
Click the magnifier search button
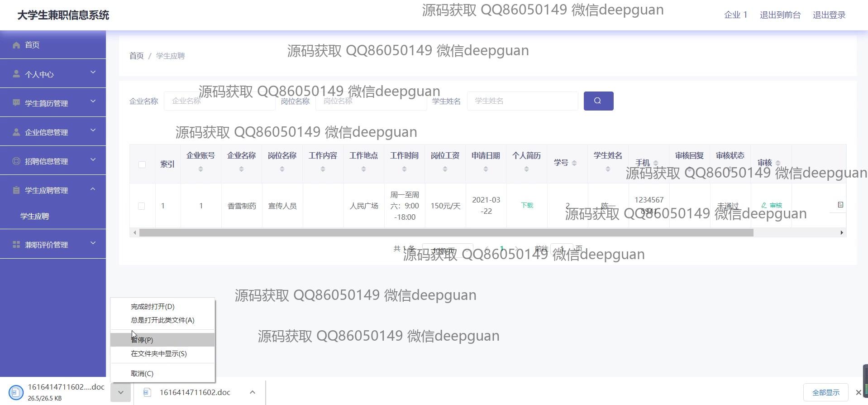point(598,101)
